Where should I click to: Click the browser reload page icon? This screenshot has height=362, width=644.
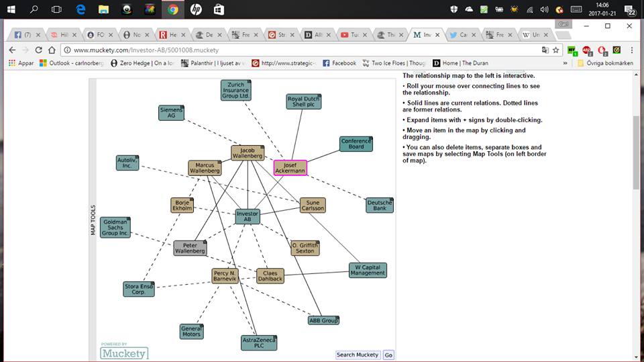tap(38, 50)
